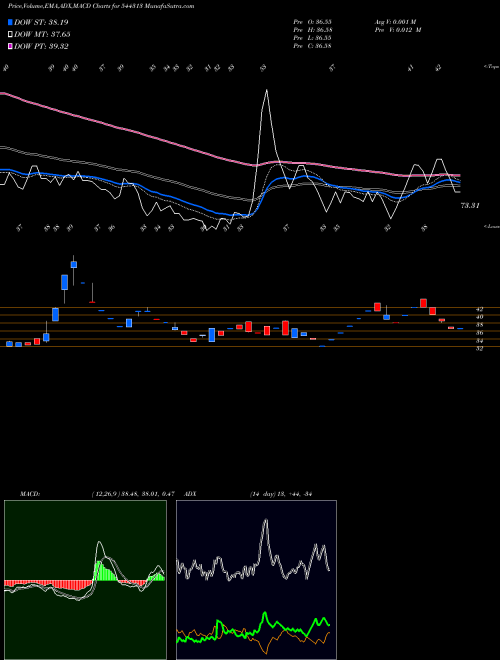Select the 'DOW ST: 38.19' label
Screen dimensions: 500x660
point(41,22)
